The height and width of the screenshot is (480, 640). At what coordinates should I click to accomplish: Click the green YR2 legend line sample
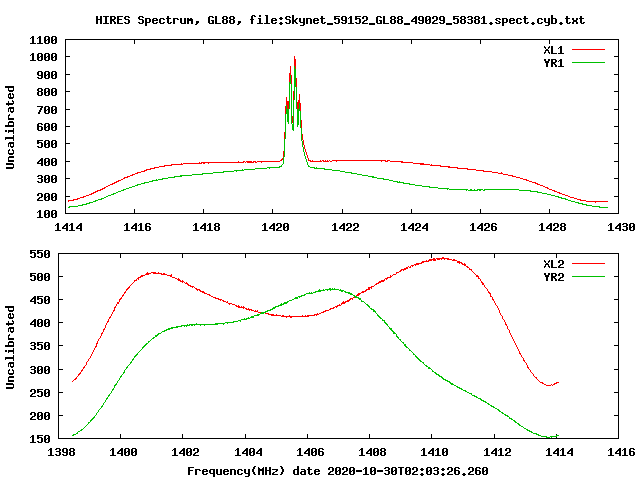tap(588, 277)
